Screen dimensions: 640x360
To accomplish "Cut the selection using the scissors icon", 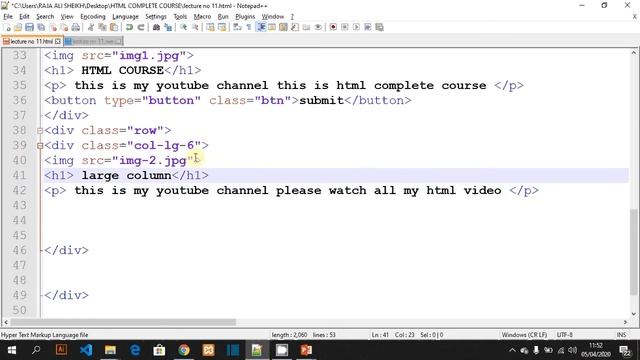I will coord(91,27).
